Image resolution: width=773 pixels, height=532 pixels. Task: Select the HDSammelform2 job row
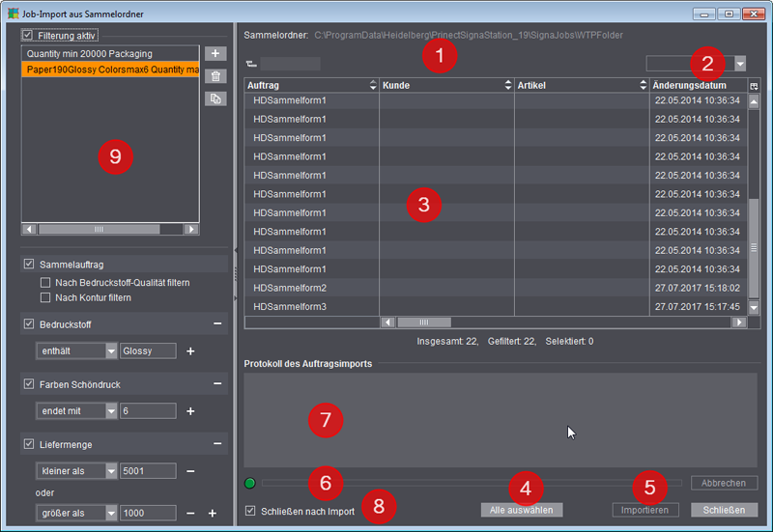tap(496, 288)
